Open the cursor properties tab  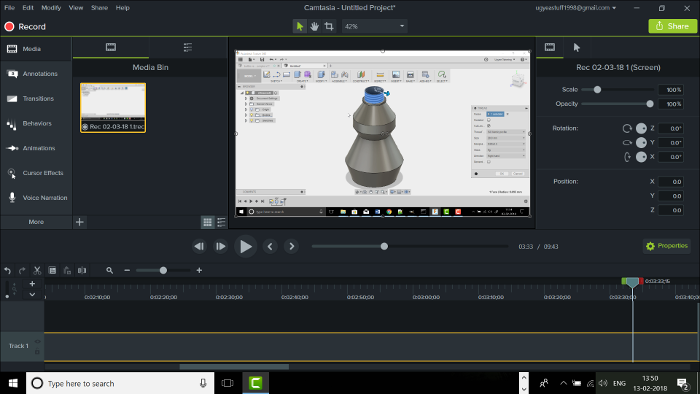[x=576, y=47]
